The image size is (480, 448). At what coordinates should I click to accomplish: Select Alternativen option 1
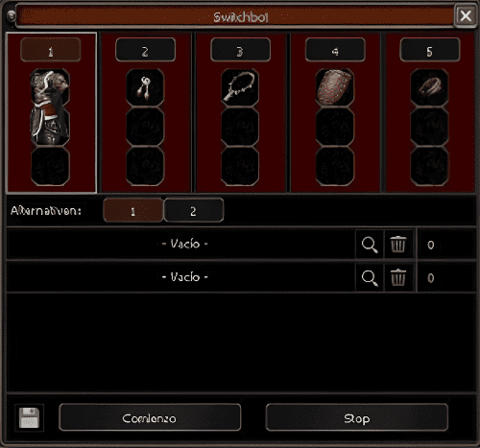pyautogui.click(x=133, y=210)
